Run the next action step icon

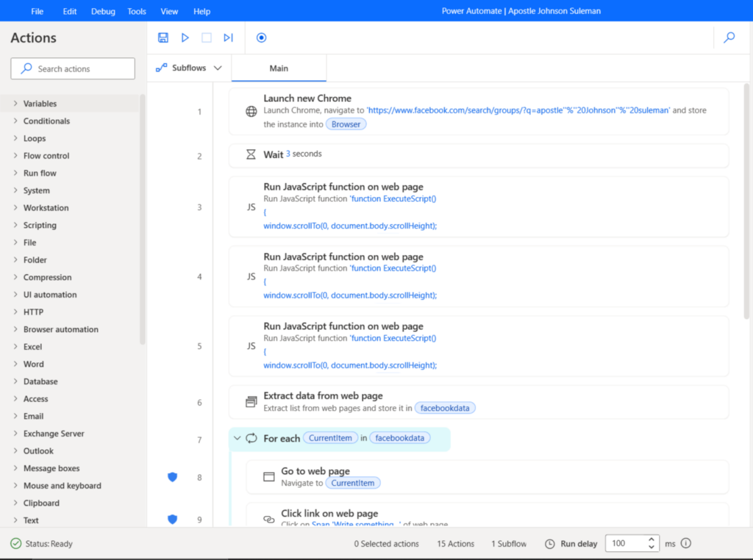[x=229, y=37]
